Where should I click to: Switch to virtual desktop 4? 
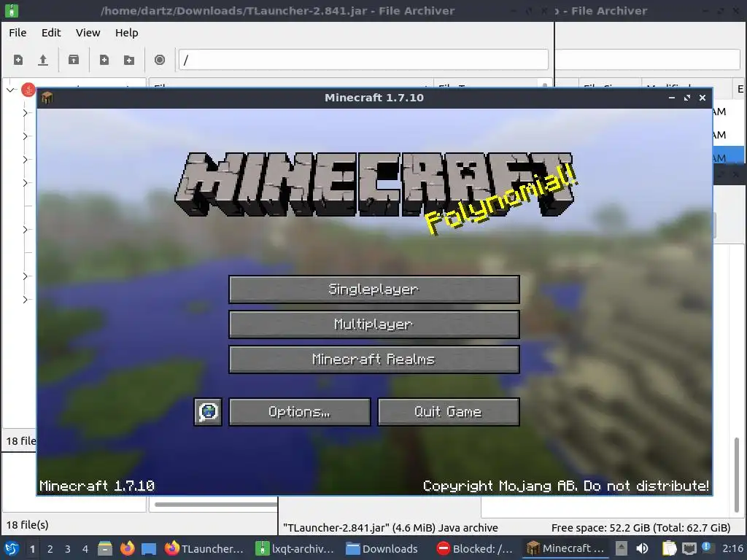(x=85, y=549)
